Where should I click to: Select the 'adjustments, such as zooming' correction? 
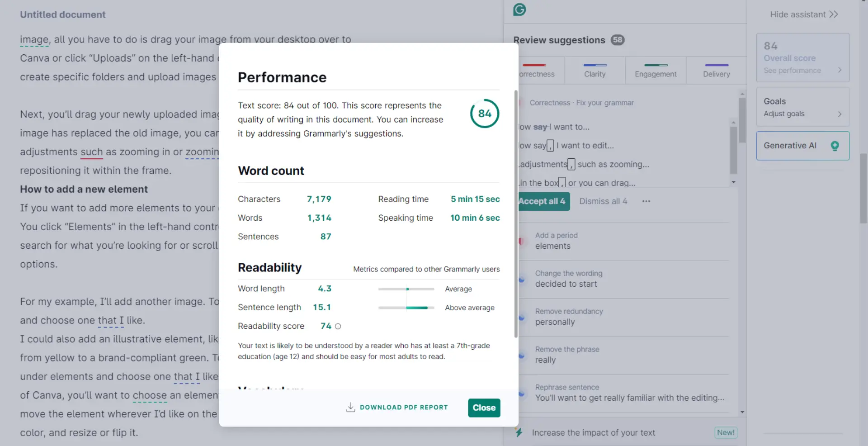pos(584,164)
